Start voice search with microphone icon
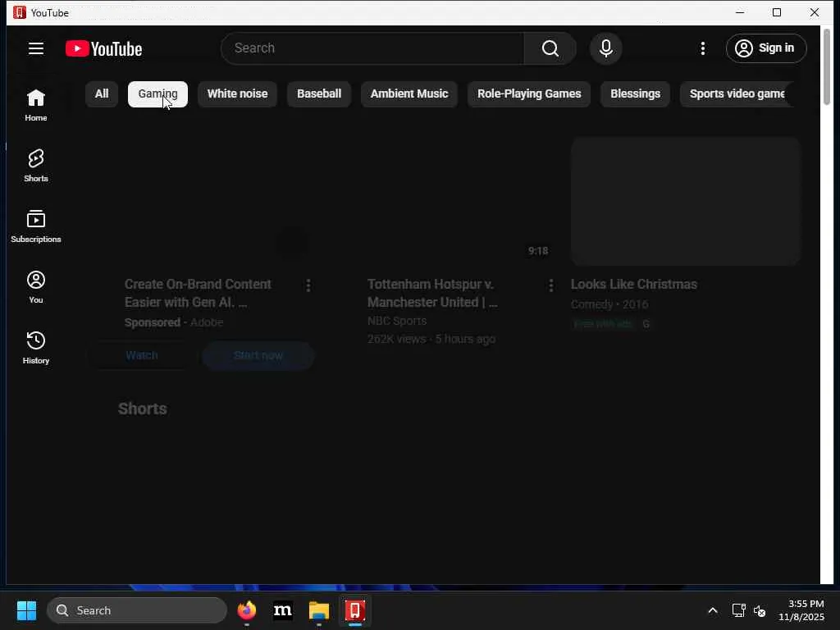840x630 pixels. (x=606, y=48)
